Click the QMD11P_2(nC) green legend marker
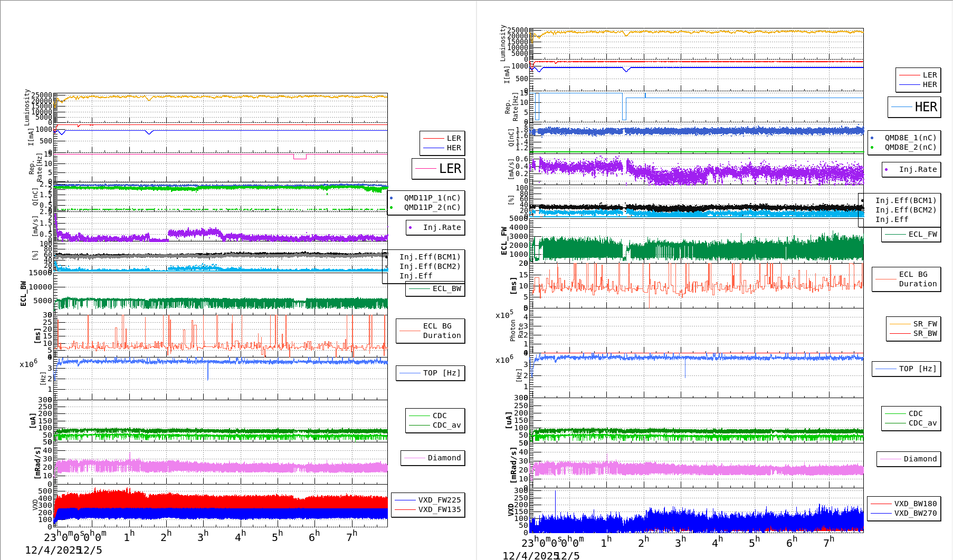 coord(392,208)
